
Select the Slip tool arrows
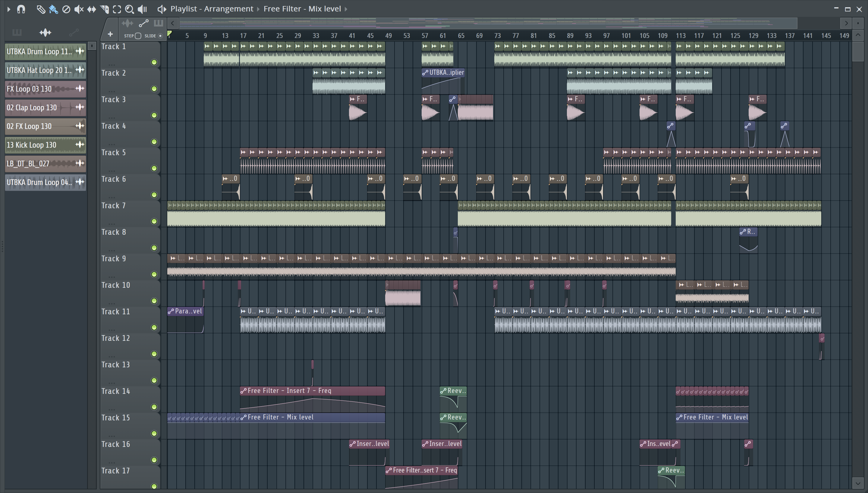(91, 9)
